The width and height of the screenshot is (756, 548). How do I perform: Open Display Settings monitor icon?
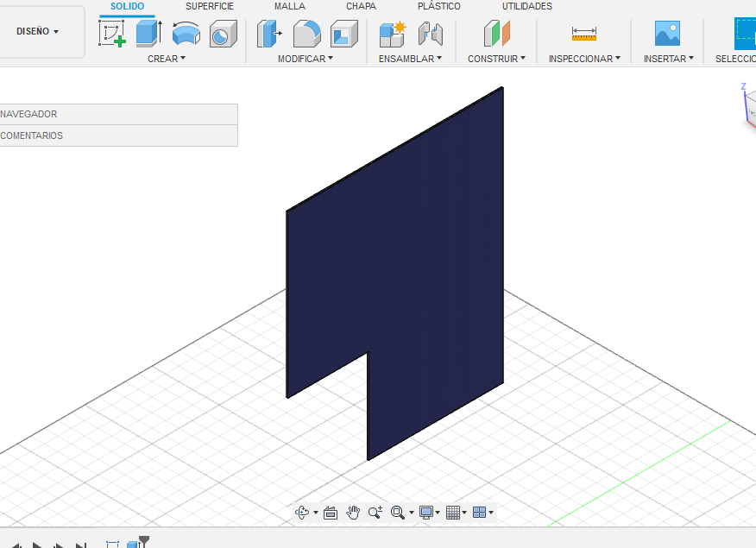425,513
